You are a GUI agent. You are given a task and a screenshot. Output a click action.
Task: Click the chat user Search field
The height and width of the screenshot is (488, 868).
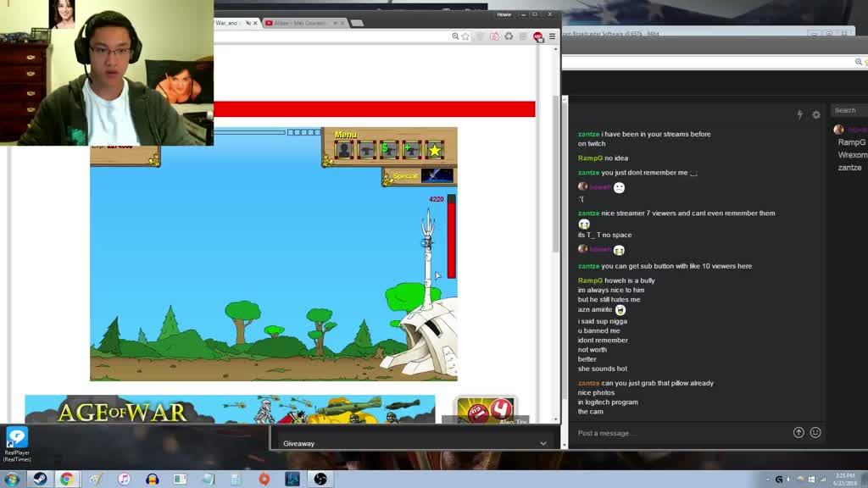[849, 110]
